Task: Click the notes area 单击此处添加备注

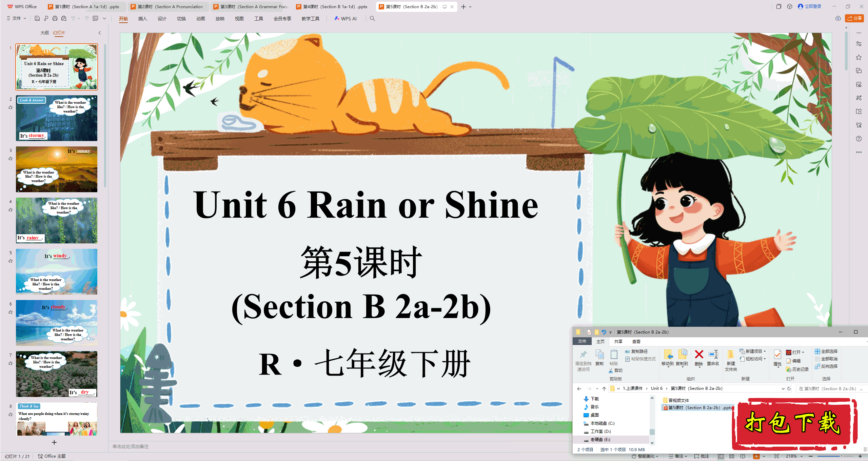Action: 131,446
